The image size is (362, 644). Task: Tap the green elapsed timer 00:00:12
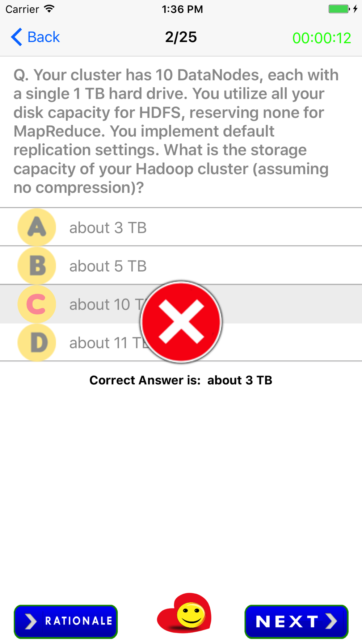click(x=322, y=38)
